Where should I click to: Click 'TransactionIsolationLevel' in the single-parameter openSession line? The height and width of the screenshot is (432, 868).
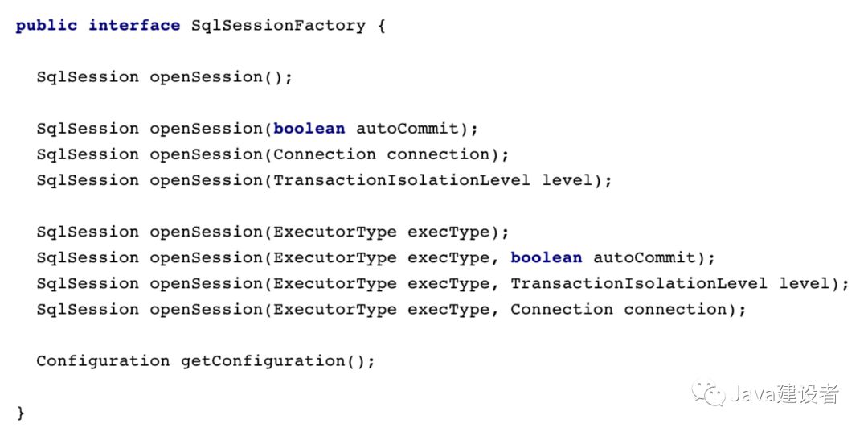[402, 180]
